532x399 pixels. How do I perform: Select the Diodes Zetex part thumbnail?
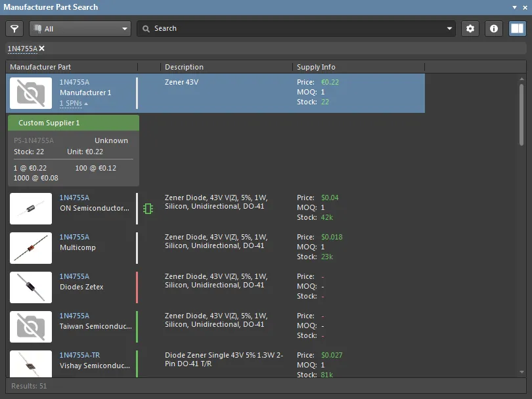(x=31, y=287)
